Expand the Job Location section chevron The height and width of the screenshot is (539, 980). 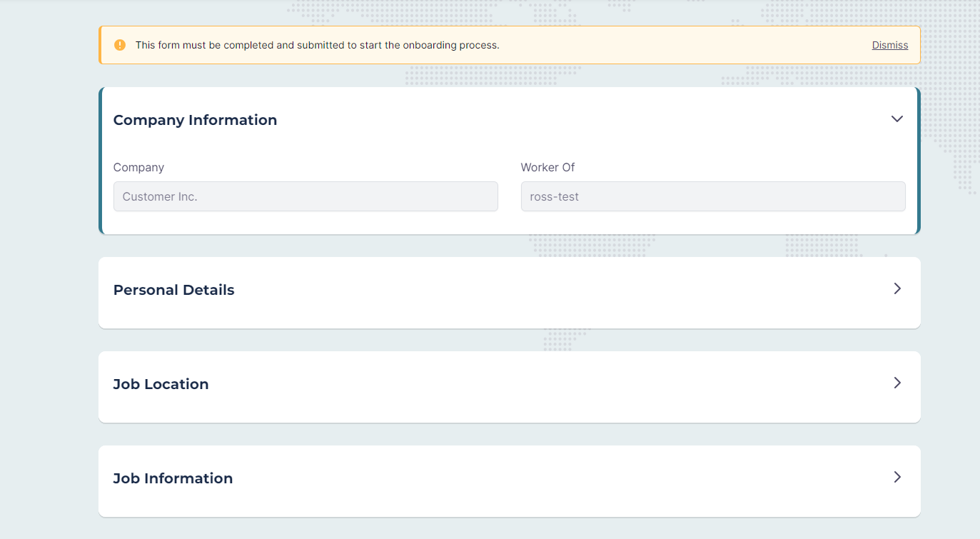(x=897, y=383)
